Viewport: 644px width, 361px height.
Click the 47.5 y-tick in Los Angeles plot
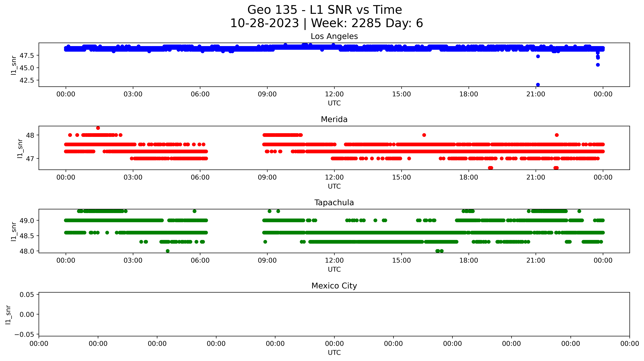click(x=27, y=56)
